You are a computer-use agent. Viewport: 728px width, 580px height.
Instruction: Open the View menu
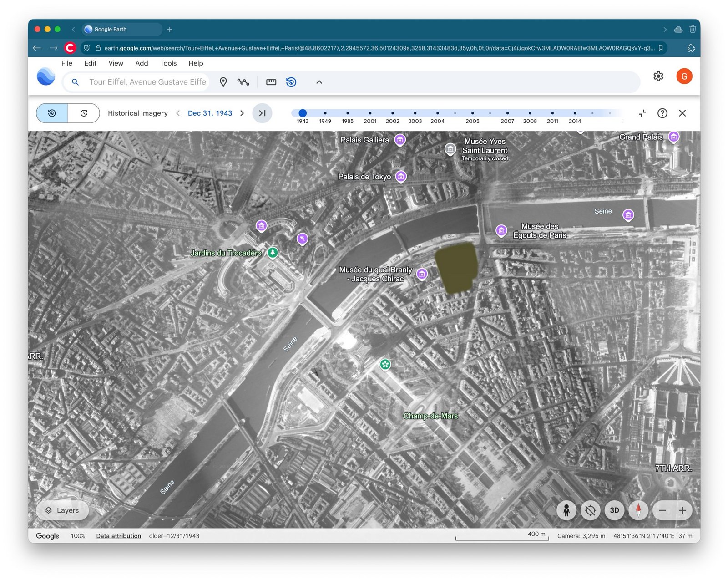(x=116, y=63)
